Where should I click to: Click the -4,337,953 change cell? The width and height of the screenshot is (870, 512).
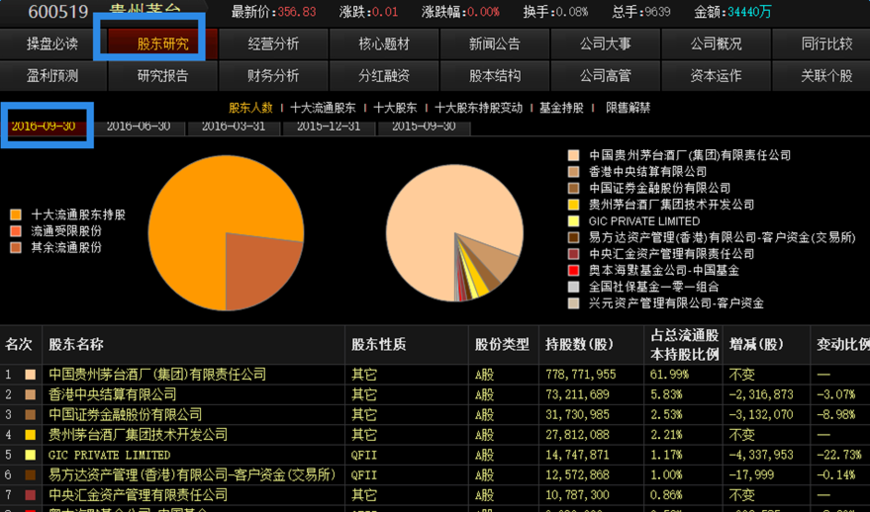(761, 455)
